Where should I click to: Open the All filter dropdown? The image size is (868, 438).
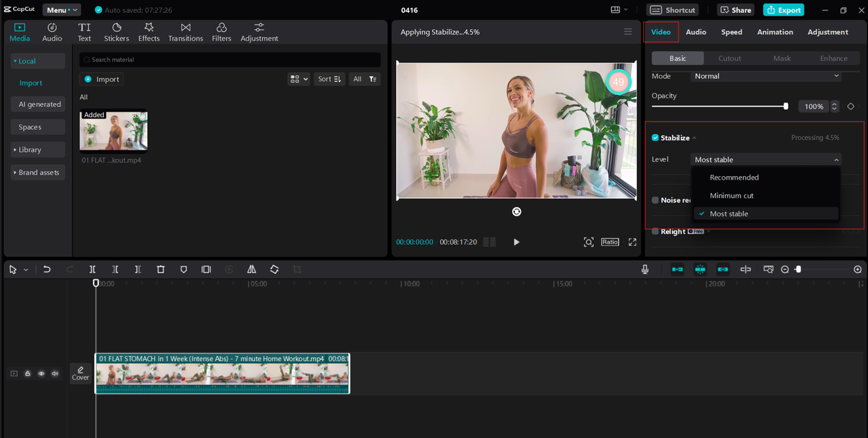(364, 79)
